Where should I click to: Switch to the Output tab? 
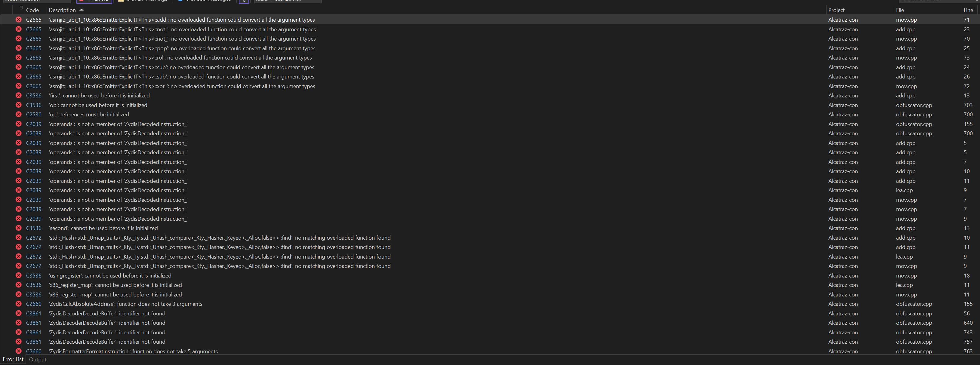tap(37, 359)
